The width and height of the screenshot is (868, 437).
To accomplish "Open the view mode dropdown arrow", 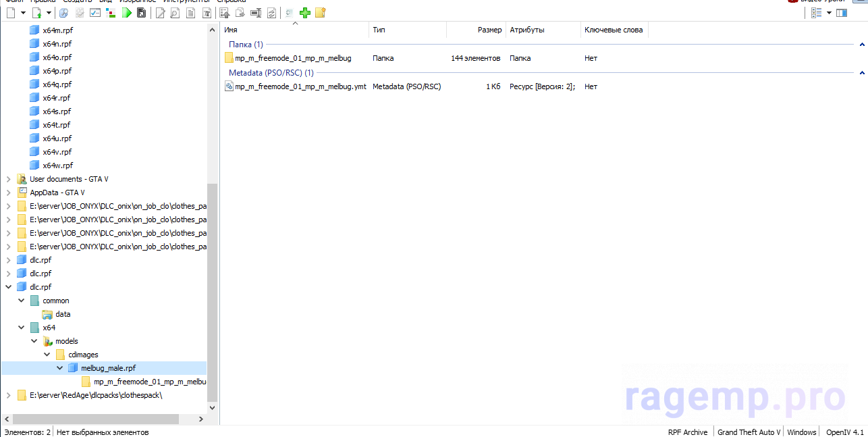I will tap(829, 13).
